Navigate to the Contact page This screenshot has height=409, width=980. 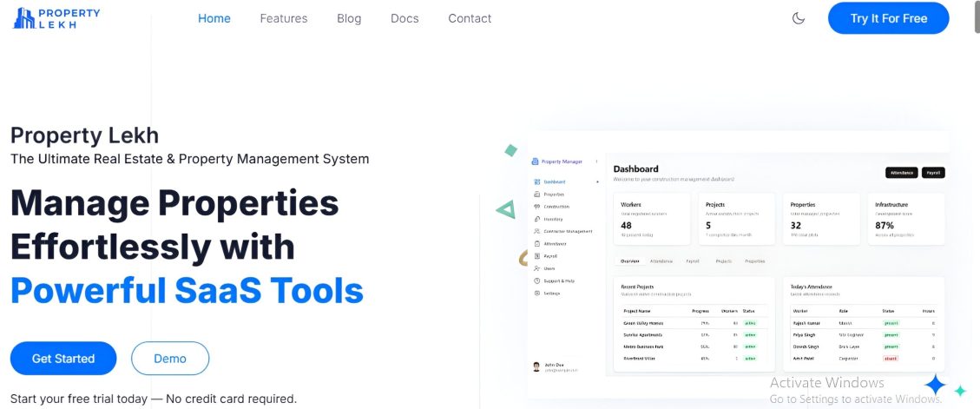[470, 18]
